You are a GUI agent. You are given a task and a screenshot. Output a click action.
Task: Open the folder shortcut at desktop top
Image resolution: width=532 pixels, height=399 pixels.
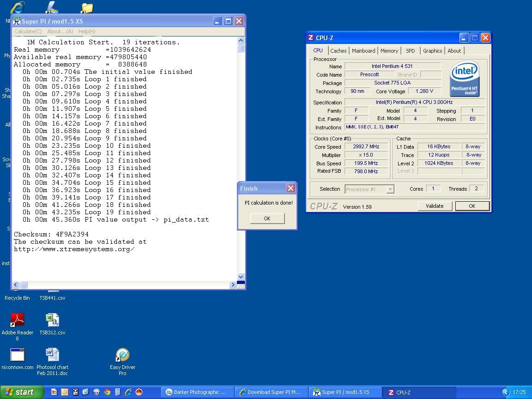(x=87, y=8)
